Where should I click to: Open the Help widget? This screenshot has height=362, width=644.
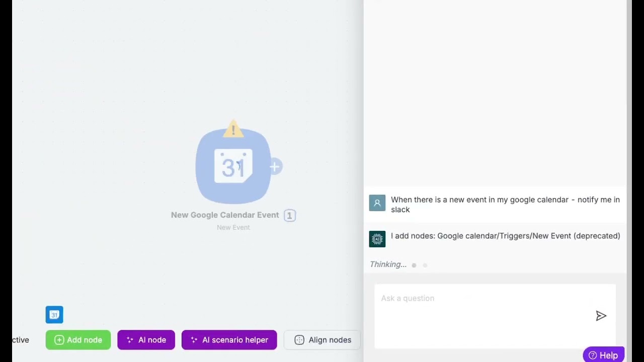click(603, 355)
